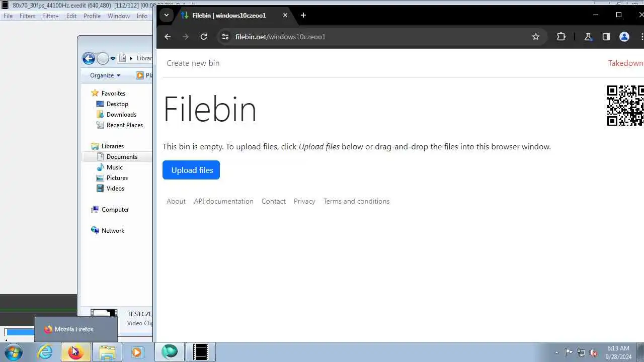644x362 pixels.
Task: Select Libraries in Explorer sidebar
Action: [x=113, y=146]
